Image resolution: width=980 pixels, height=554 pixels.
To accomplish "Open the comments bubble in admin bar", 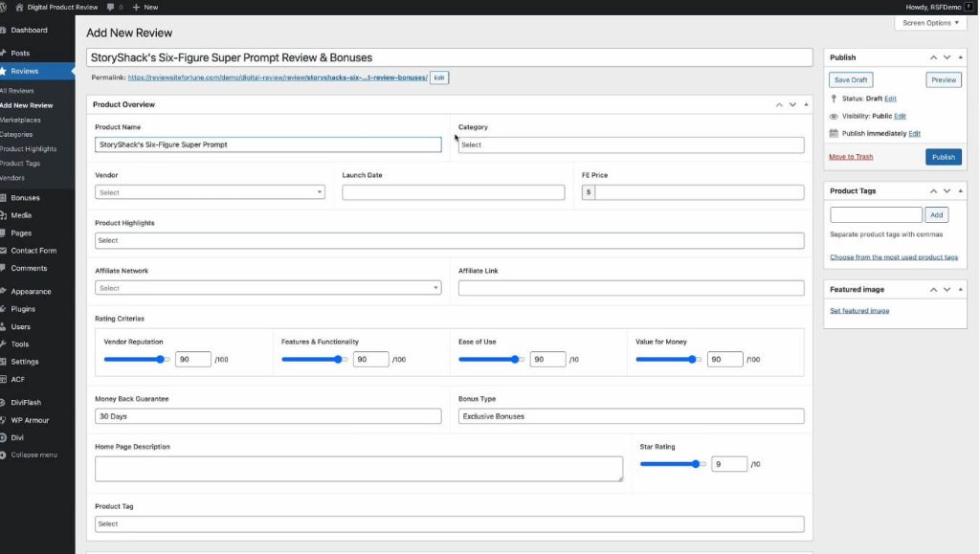I will tap(111, 7).
